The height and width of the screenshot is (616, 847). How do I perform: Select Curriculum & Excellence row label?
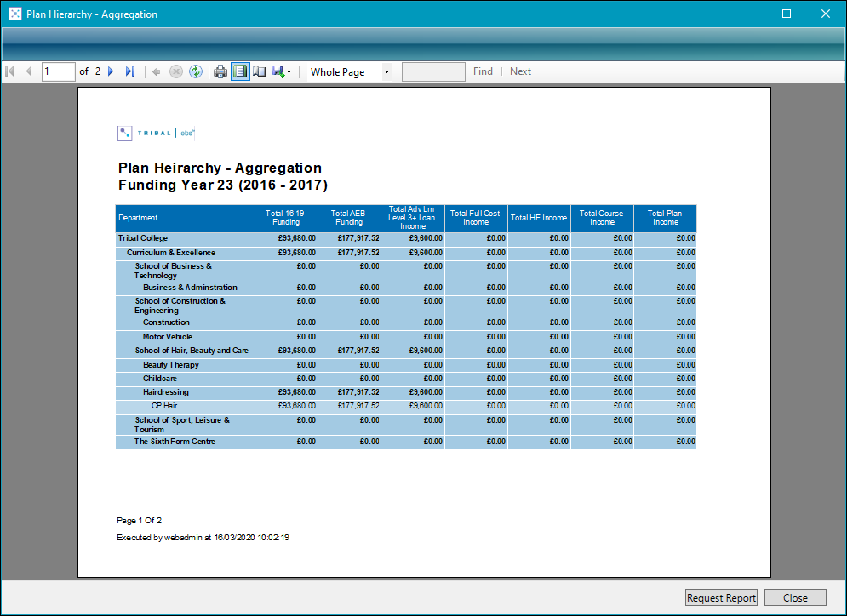point(171,253)
